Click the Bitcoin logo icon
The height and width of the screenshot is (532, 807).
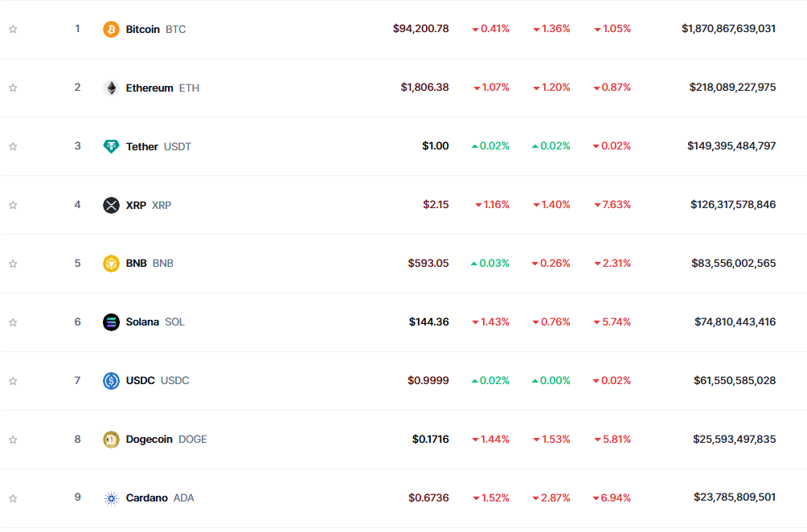[x=111, y=29]
